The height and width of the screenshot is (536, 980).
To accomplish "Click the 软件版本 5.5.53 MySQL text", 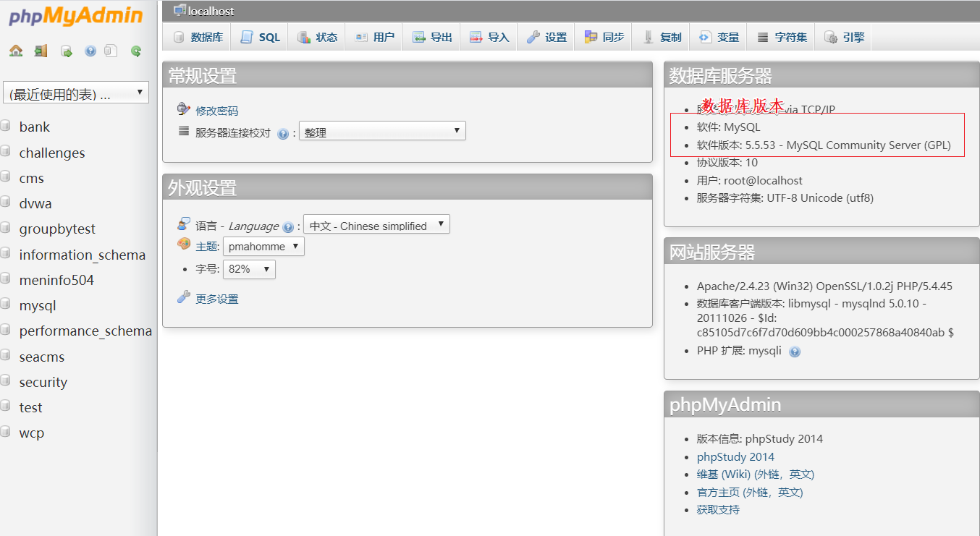I will [824, 145].
